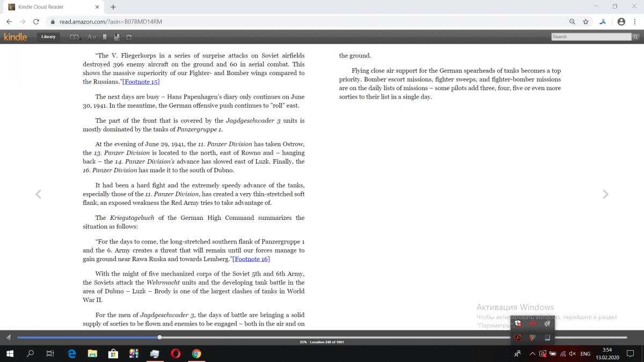Click the address bar URL
The image size is (644, 362).
pyautogui.click(x=111, y=22)
